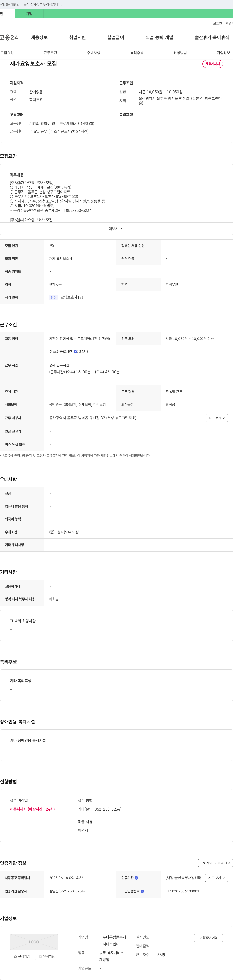Open the 직업 능력 개발 menu
233x980 pixels.
[x=159, y=37]
